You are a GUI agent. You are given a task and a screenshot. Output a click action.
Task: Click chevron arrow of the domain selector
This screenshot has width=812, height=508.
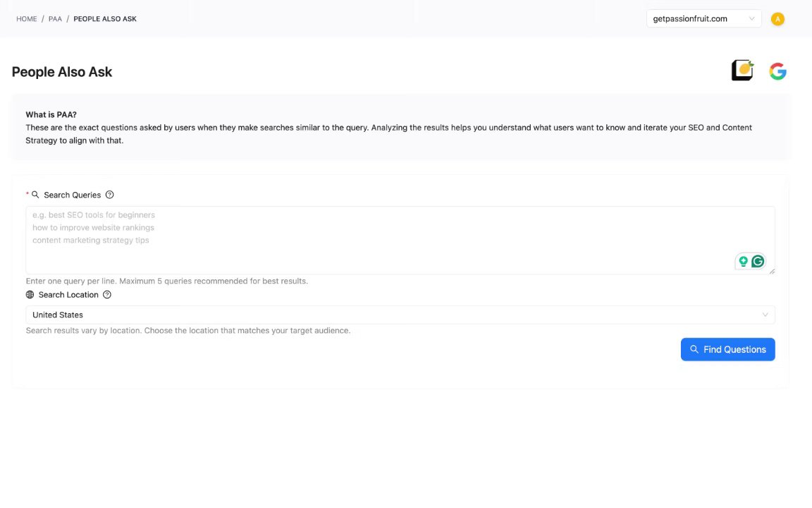752,19
